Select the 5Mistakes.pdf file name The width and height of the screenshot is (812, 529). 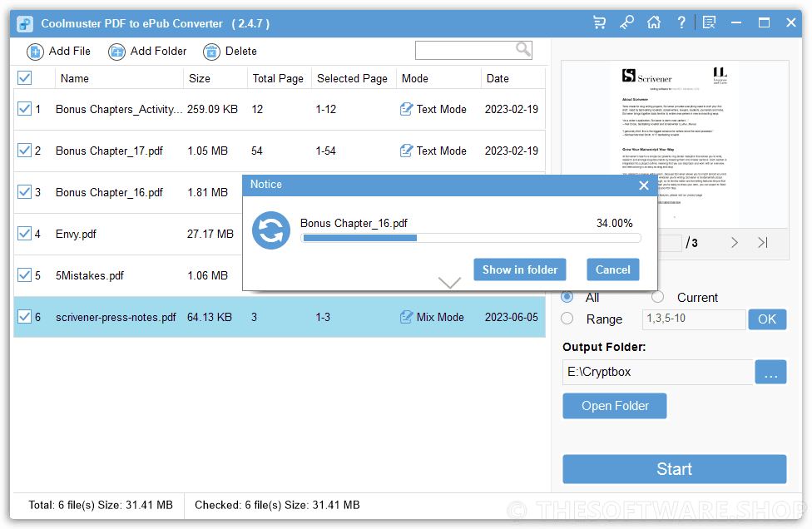pyautogui.click(x=90, y=275)
